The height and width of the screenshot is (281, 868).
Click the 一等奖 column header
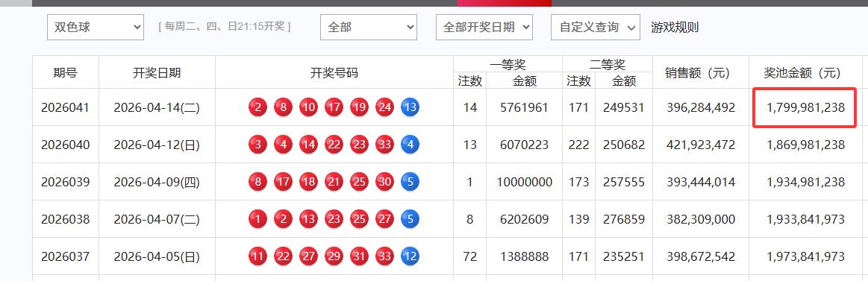coord(508,64)
